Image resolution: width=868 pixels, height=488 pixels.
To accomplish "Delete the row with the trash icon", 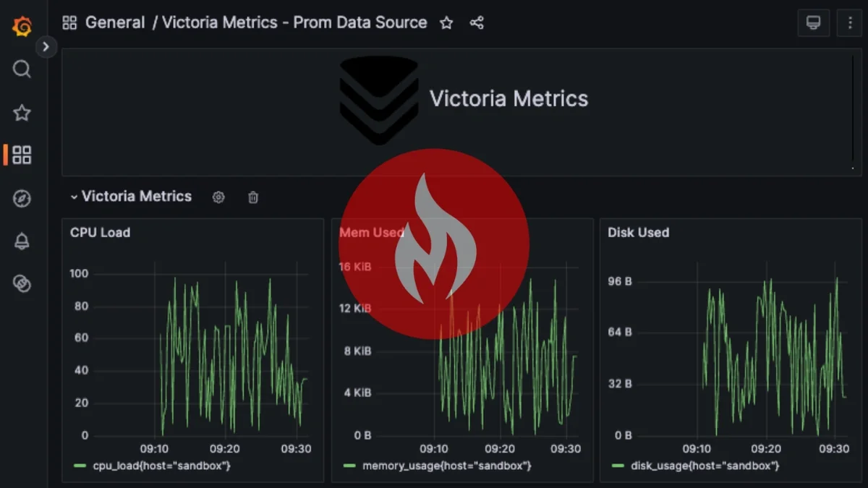I will pos(253,197).
